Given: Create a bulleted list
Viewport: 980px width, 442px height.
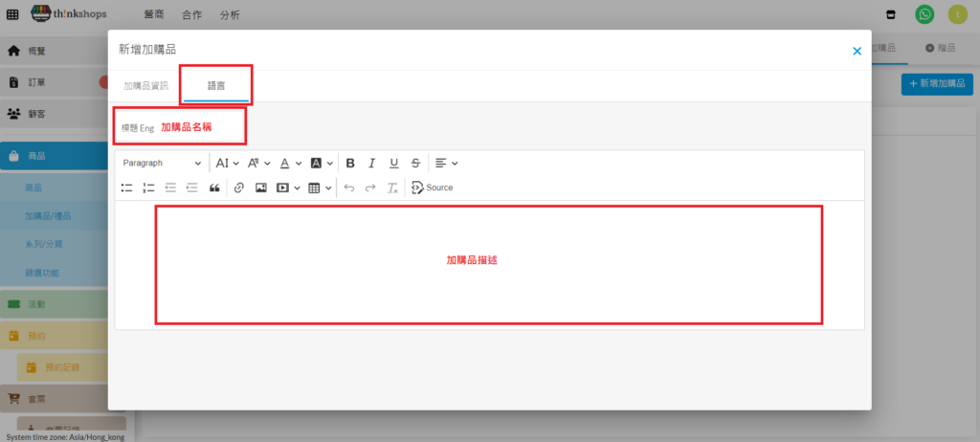Looking at the screenshot, I should click(x=127, y=188).
